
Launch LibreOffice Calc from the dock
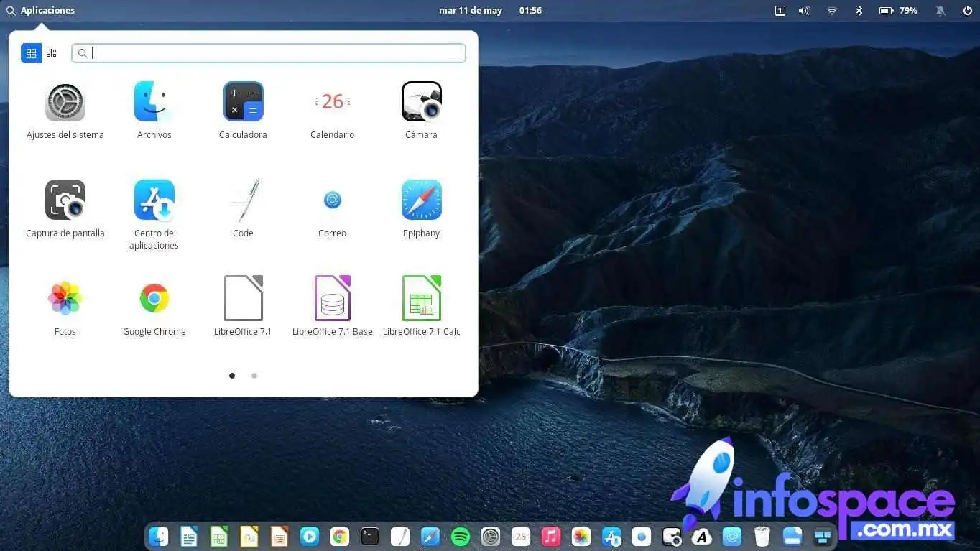219,536
